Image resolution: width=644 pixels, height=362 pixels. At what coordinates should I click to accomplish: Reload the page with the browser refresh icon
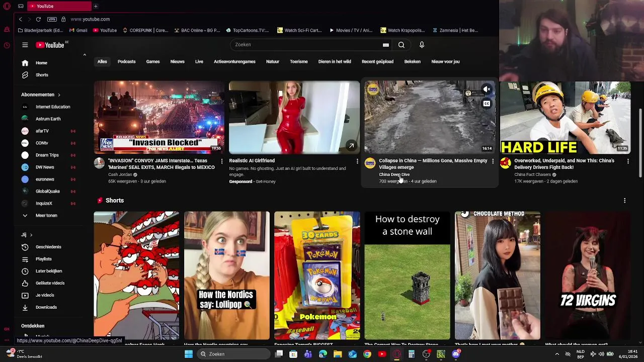[38, 19]
